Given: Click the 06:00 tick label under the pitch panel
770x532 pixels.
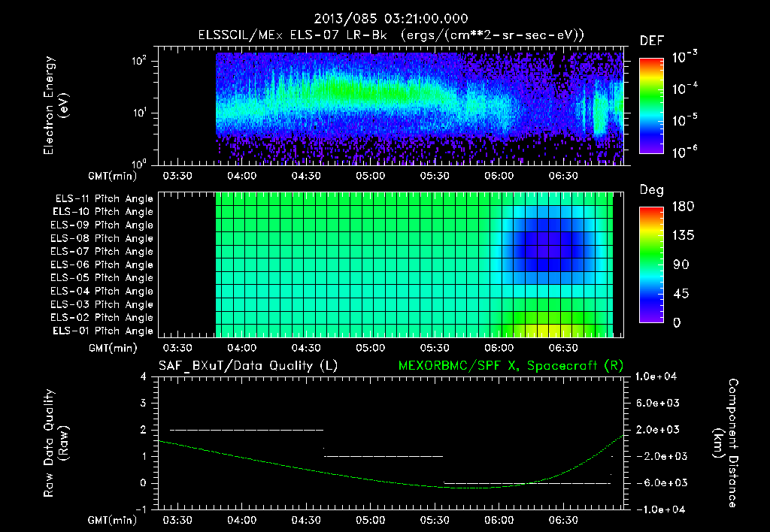Looking at the screenshot, I should pyautogui.click(x=499, y=348).
